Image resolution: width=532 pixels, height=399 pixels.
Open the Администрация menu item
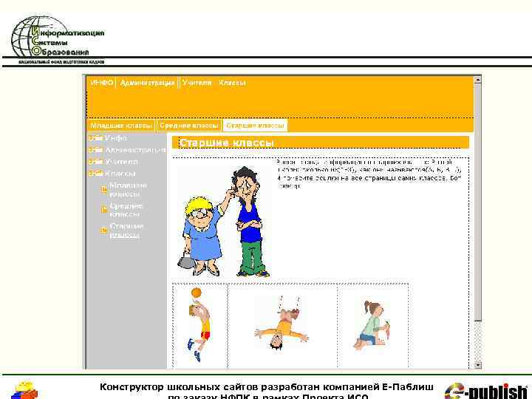pos(147,83)
